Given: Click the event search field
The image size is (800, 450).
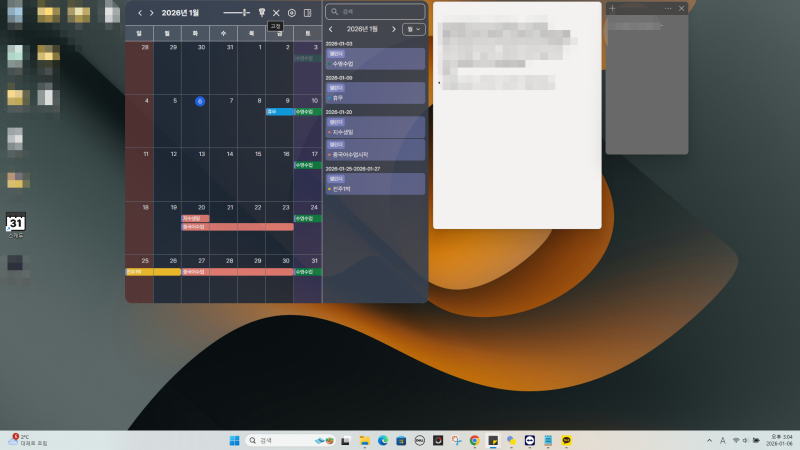Looking at the screenshot, I should (375, 11).
